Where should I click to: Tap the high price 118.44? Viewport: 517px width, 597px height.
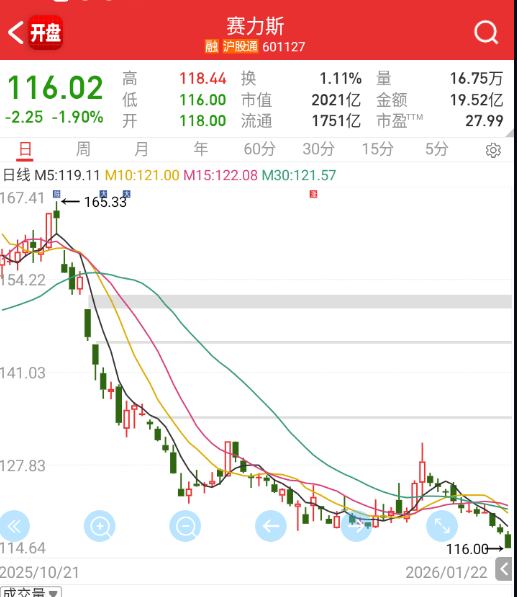click(x=203, y=78)
